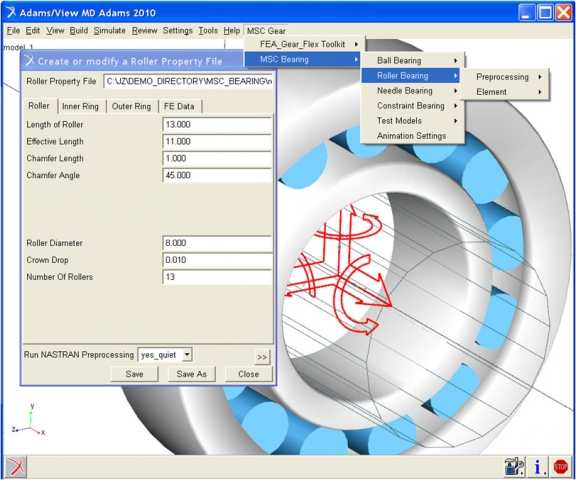The image size is (576, 480).
Task: Click the Roller Diameter field
Action: (217, 243)
